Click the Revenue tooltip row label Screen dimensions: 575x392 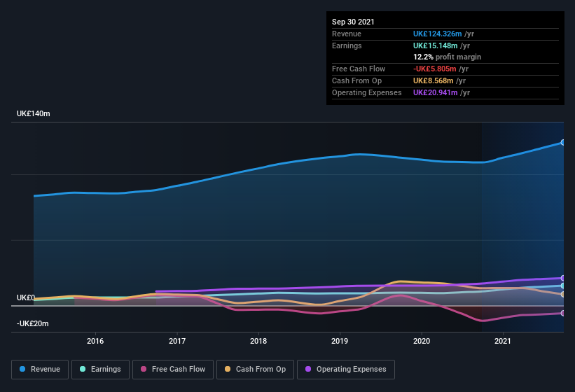pyautogui.click(x=347, y=34)
